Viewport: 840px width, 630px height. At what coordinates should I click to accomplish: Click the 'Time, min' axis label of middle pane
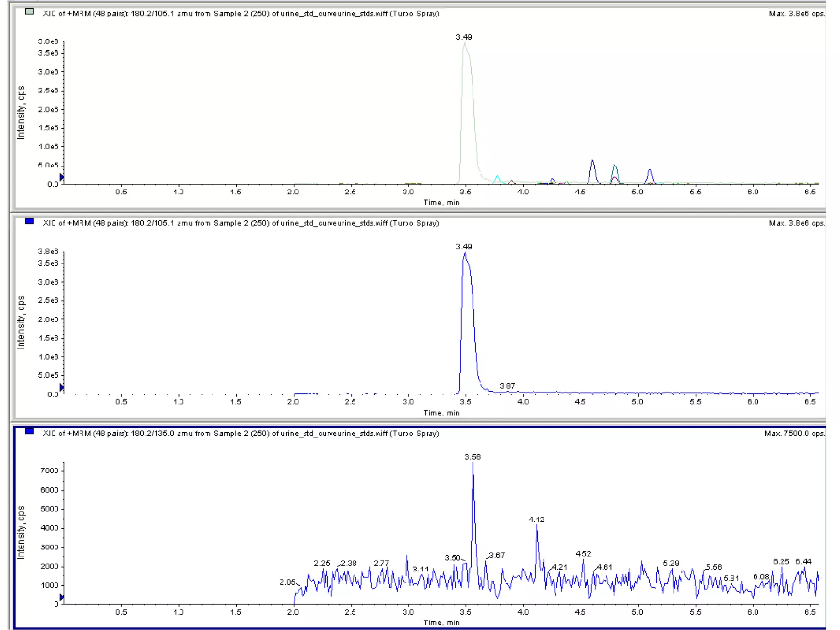pyautogui.click(x=441, y=413)
